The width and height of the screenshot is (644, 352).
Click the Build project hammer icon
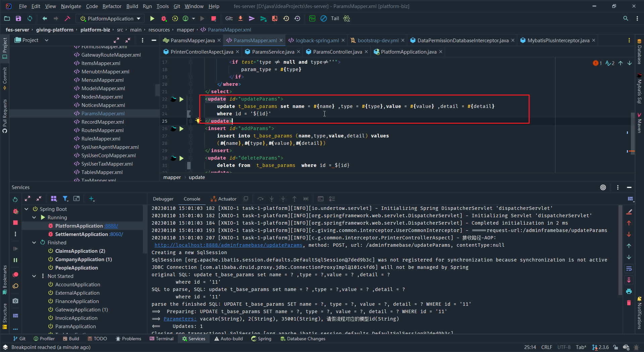(67, 19)
